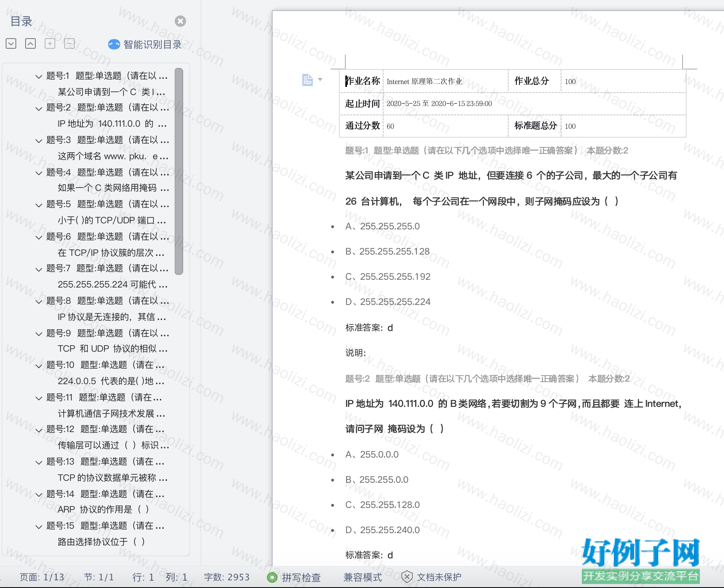Collapse the 题号:5 outline entry
The height and width of the screenshot is (588, 724).
click(x=39, y=205)
